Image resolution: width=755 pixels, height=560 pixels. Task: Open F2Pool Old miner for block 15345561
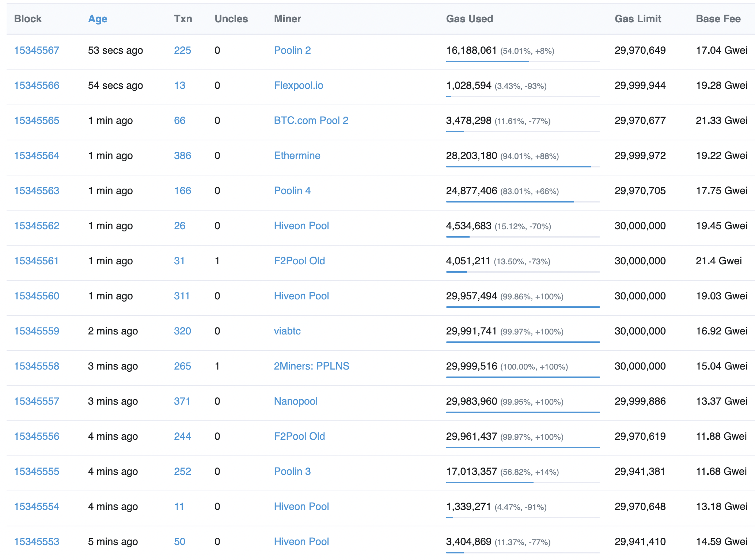click(x=299, y=261)
